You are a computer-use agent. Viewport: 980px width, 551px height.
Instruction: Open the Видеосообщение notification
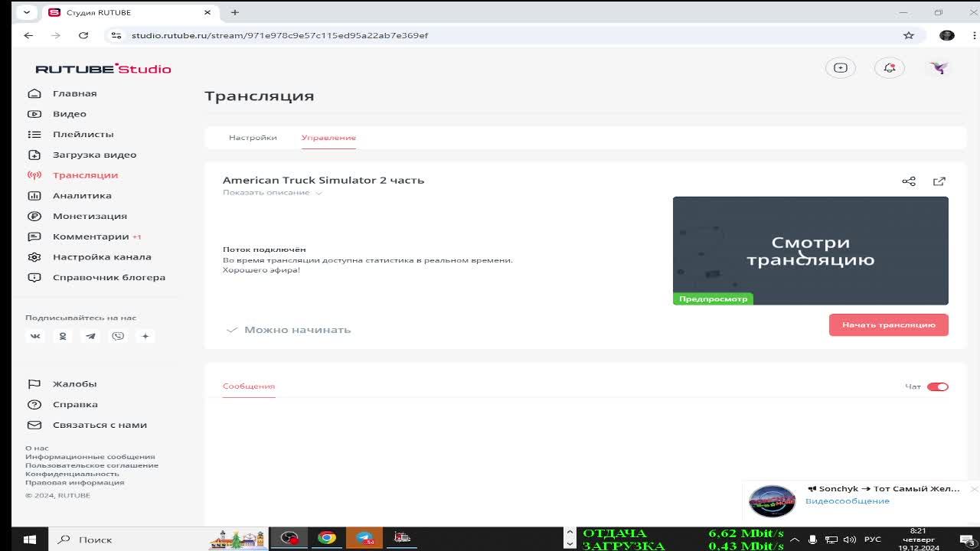847,501
